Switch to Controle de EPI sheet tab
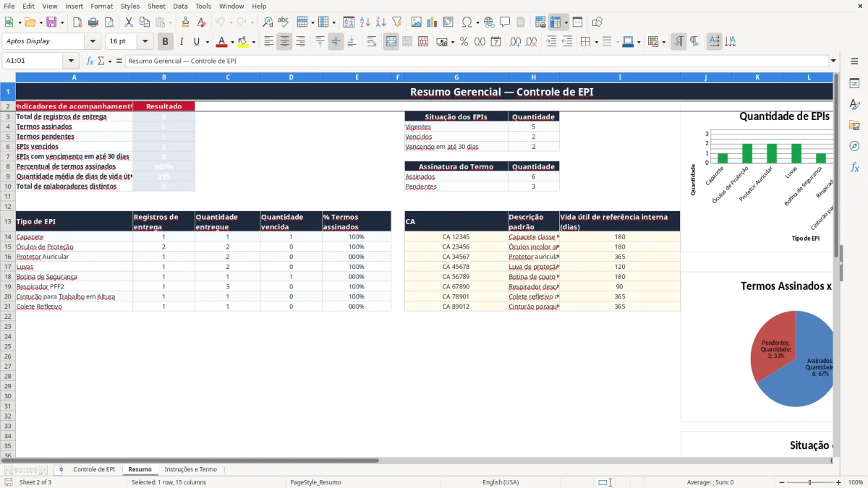The image size is (868, 488). [x=94, y=469]
